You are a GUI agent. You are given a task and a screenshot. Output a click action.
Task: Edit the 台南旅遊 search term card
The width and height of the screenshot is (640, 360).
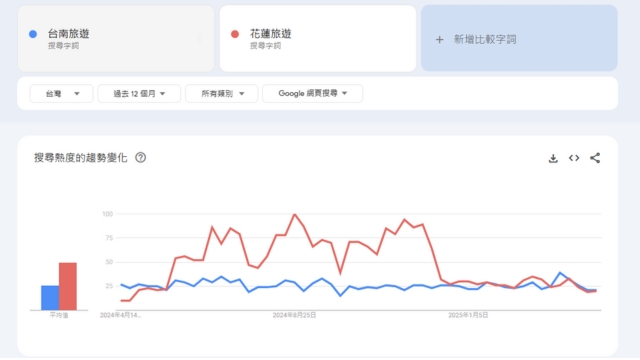(116, 39)
